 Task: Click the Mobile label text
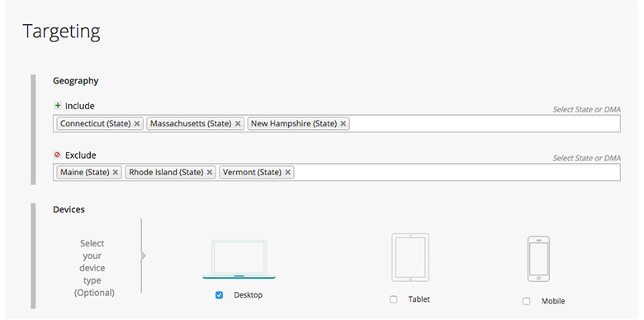[553, 301]
